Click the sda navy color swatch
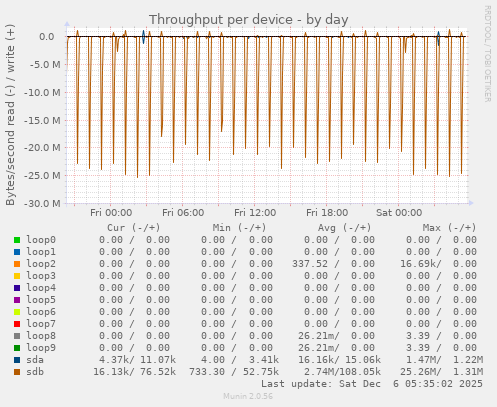497x407 pixels. tap(17, 360)
